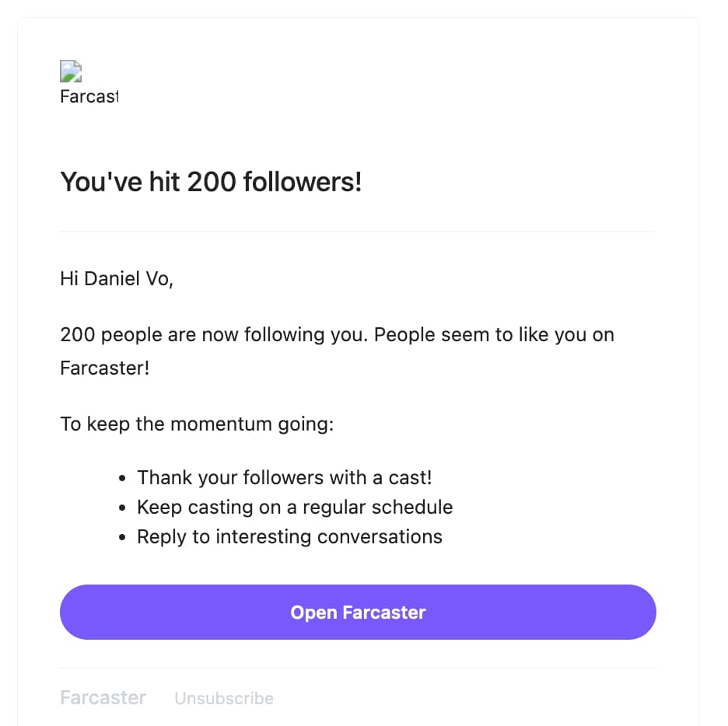Open the Farcaster link in the footer
The width and height of the screenshot is (728, 726).
[x=103, y=697]
